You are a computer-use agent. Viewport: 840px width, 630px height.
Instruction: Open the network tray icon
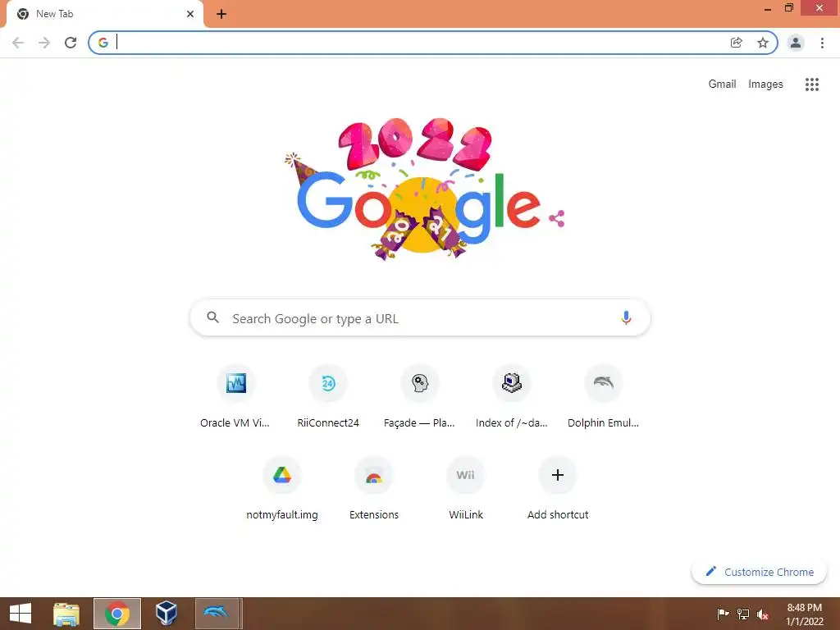743,614
